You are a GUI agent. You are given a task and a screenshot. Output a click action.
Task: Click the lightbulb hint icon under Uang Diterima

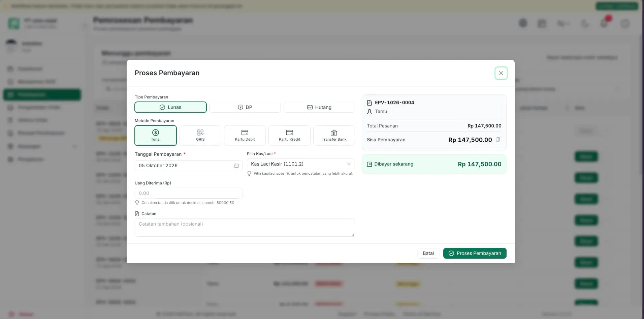tap(137, 203)
